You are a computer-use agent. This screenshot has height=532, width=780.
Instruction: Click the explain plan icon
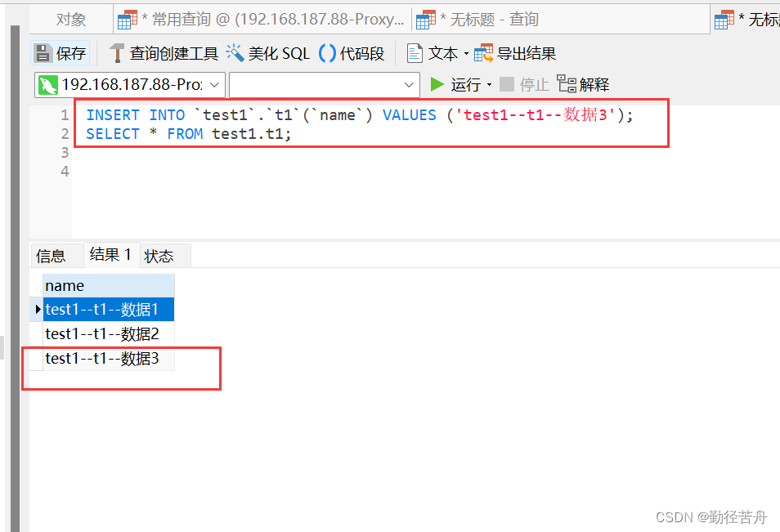click(x=567, y=83)
